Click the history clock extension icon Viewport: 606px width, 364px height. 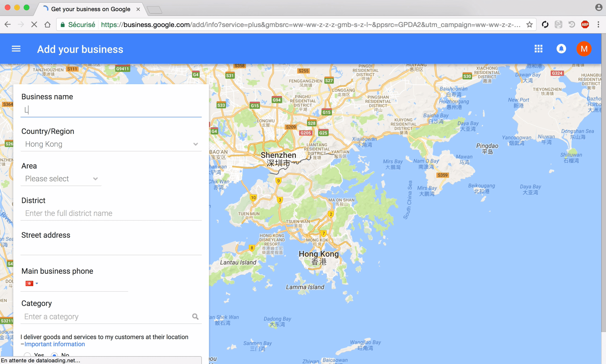572,24
